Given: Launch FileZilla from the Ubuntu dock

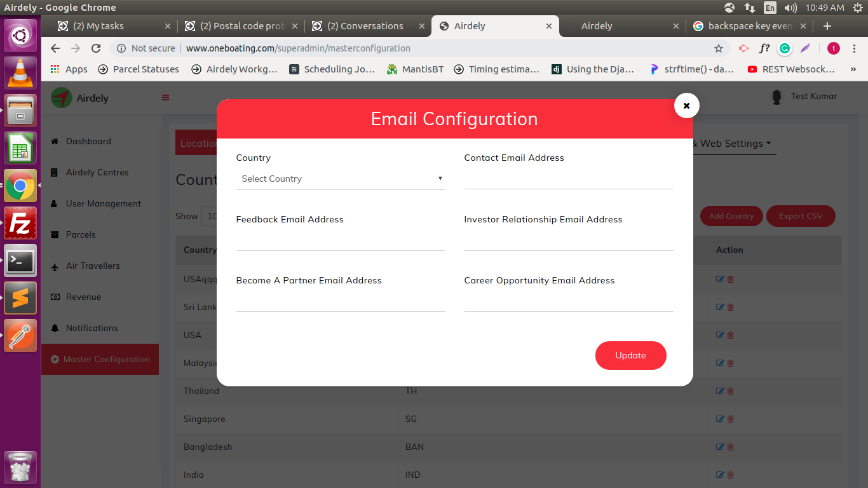Looking at the screenshot, I should pos(20,223).
